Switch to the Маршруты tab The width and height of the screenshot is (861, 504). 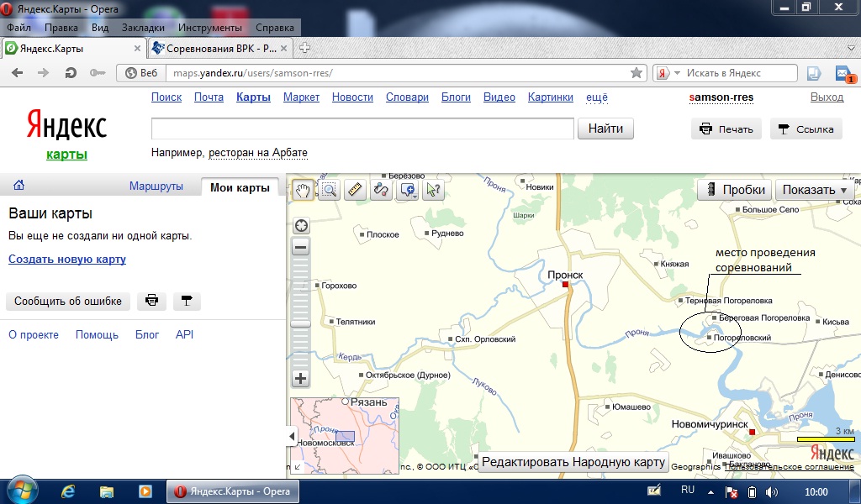click(156, 186)
